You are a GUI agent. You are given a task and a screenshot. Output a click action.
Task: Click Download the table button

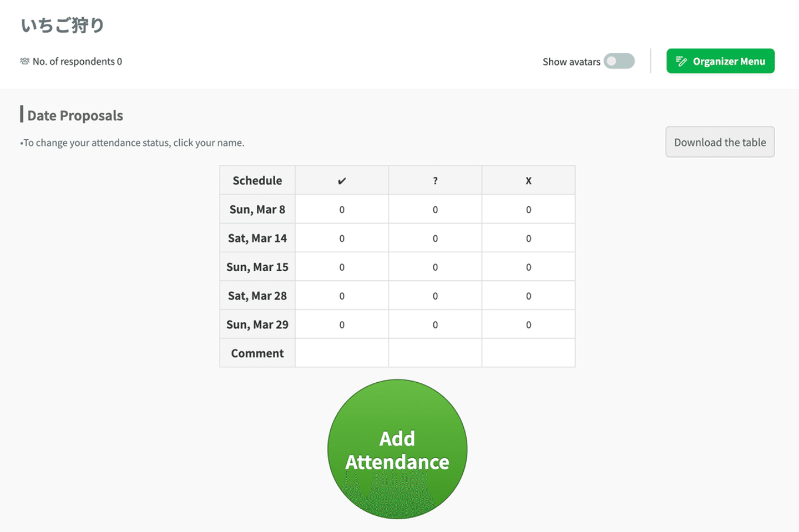[x=720, y=142]
